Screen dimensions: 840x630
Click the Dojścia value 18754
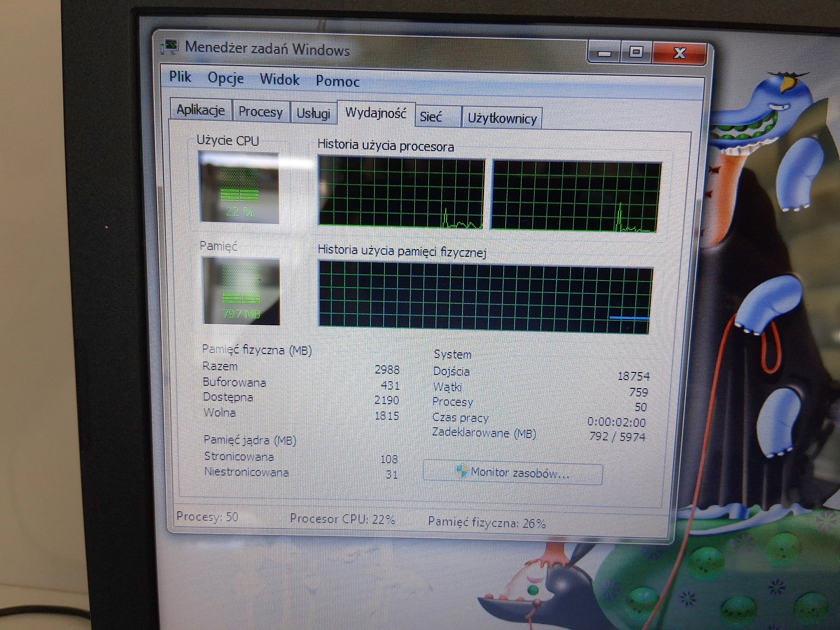tap(634, 376)
